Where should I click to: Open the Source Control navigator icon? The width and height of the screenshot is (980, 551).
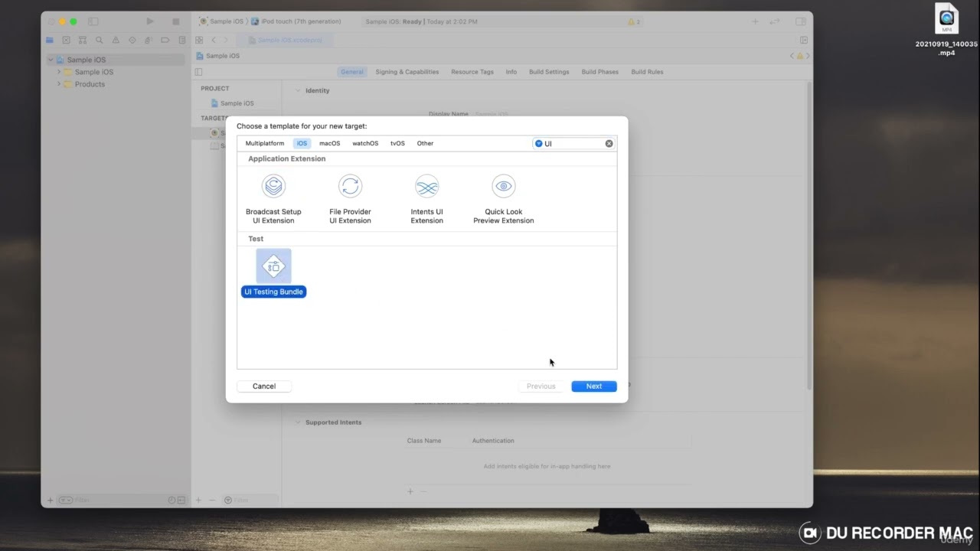coord(66,40)
